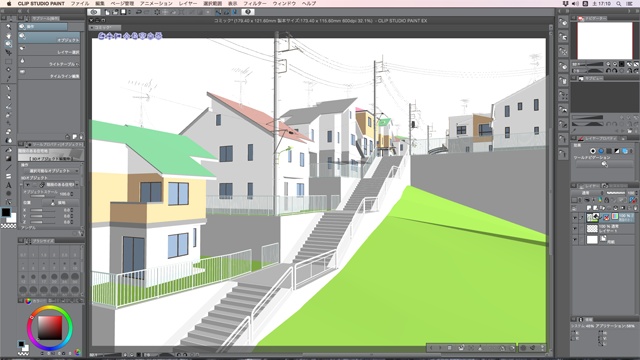The width and height of the screenshot is (640, 360).
Task: Select the rectangle Selection tool
Action: pyautogui.click(x=8, y=61)
